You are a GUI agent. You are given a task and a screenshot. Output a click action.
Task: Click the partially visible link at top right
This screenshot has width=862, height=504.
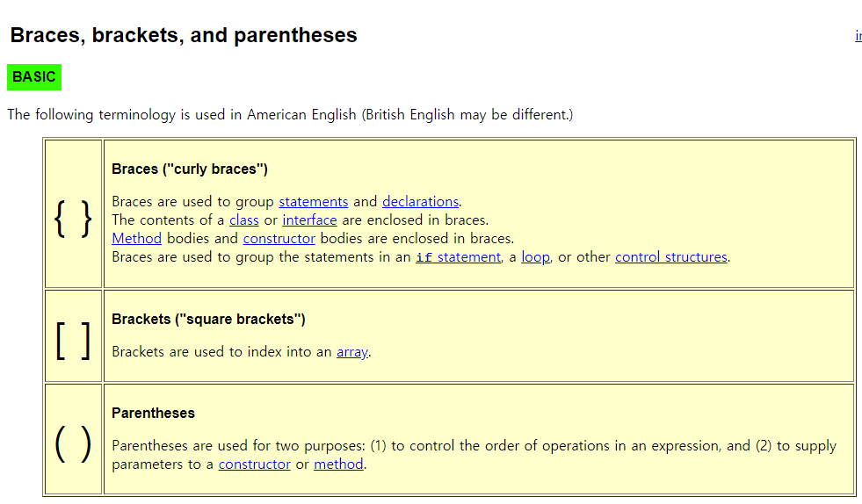tap(858, 36)
